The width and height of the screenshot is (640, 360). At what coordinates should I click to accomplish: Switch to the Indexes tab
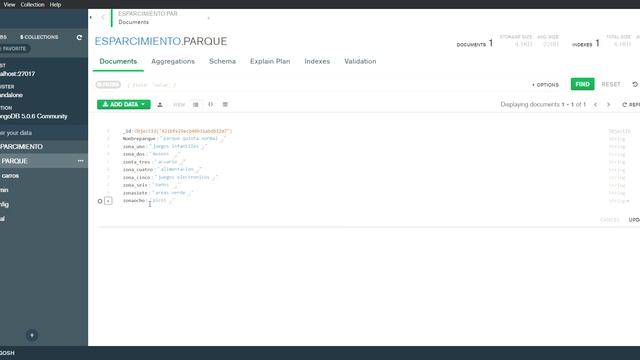click(x=317, y=61)
